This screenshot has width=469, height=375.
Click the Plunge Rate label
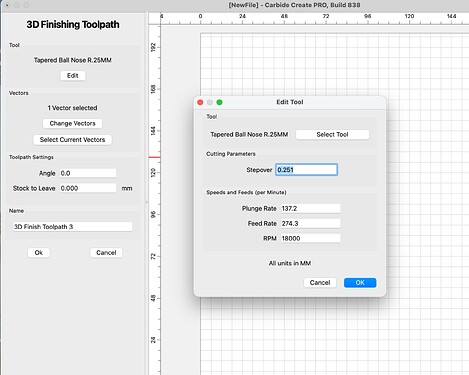[x=259, y=209]
